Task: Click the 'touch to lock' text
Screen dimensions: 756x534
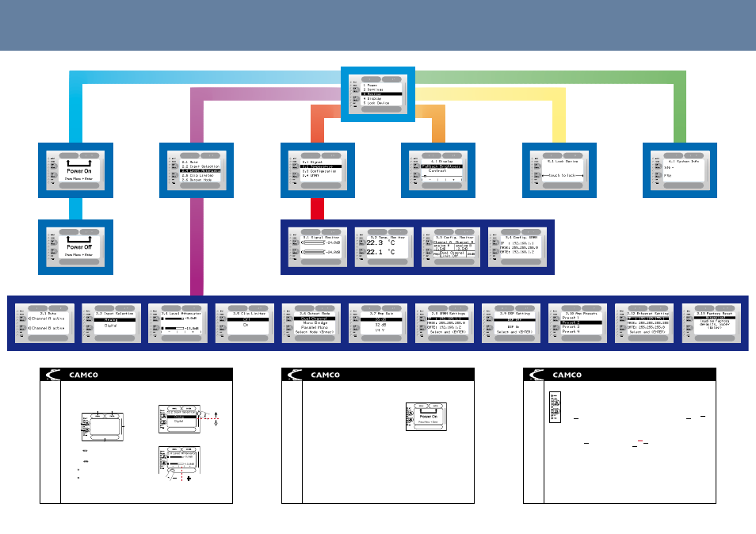Action: point(562,175)
